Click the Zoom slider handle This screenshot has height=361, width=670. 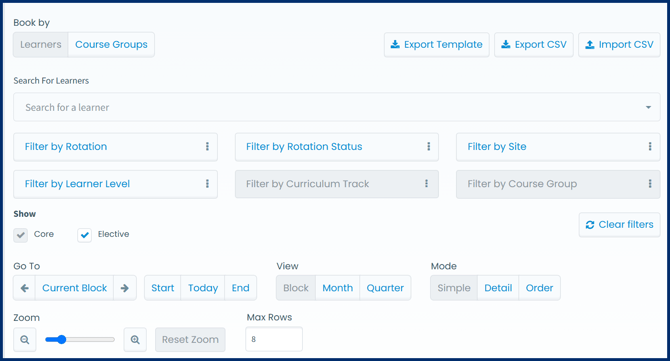click(62, 340)
